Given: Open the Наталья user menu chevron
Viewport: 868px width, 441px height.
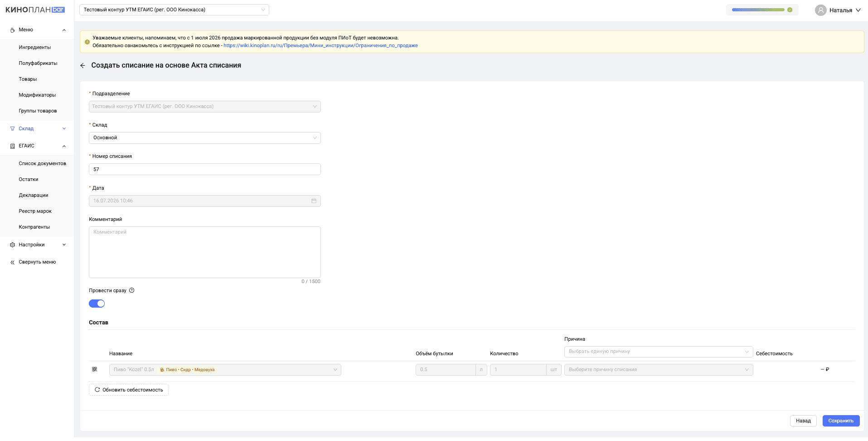Looking at the screenshot, I should (x=858, y=10).
